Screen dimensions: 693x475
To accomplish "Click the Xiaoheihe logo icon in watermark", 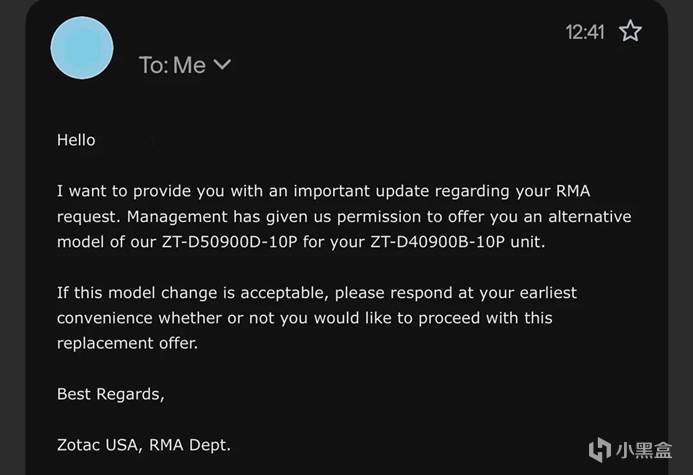I will 600,449.
